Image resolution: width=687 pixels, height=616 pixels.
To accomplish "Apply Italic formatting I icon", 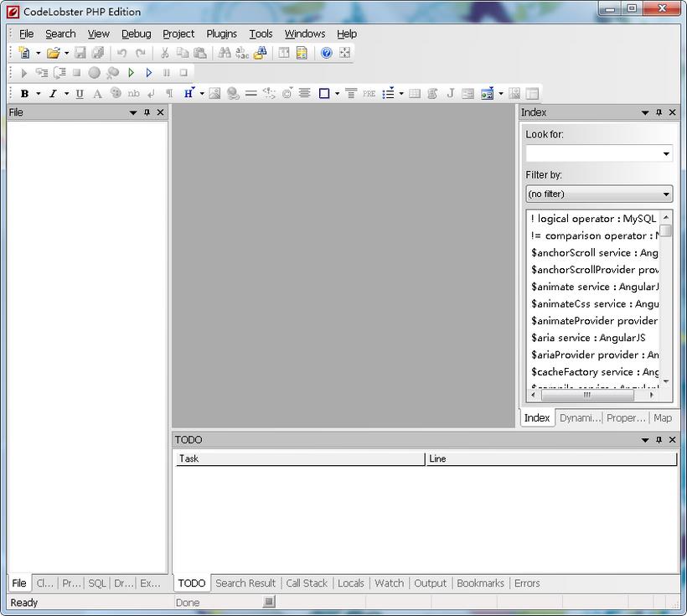I will coord(53,93).
